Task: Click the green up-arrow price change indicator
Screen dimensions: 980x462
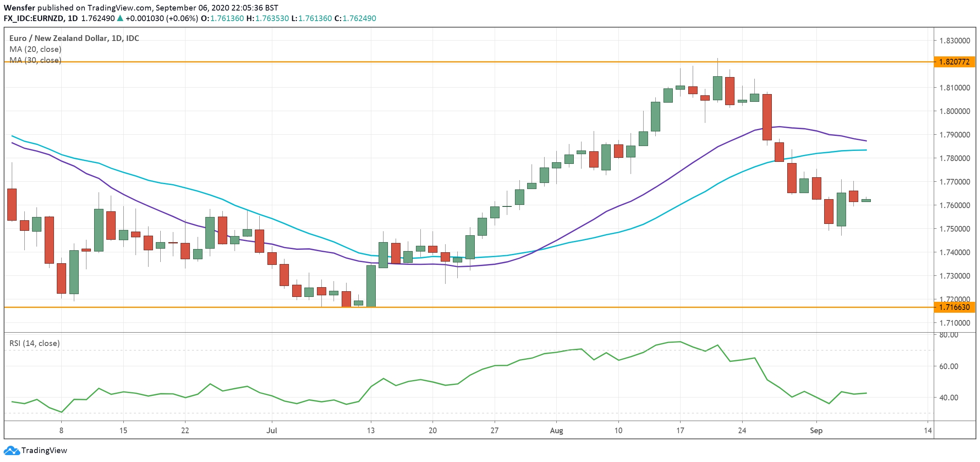Action: tap(120, 18)
